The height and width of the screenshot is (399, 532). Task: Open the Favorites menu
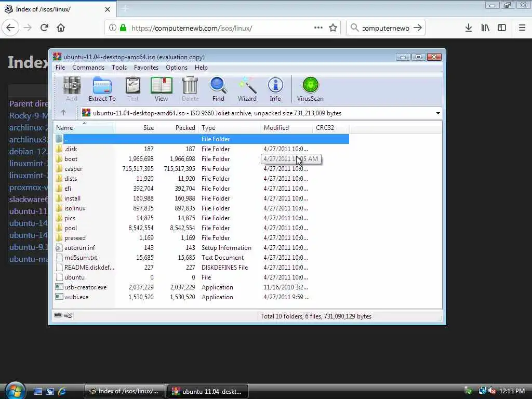tap(146, 68)
